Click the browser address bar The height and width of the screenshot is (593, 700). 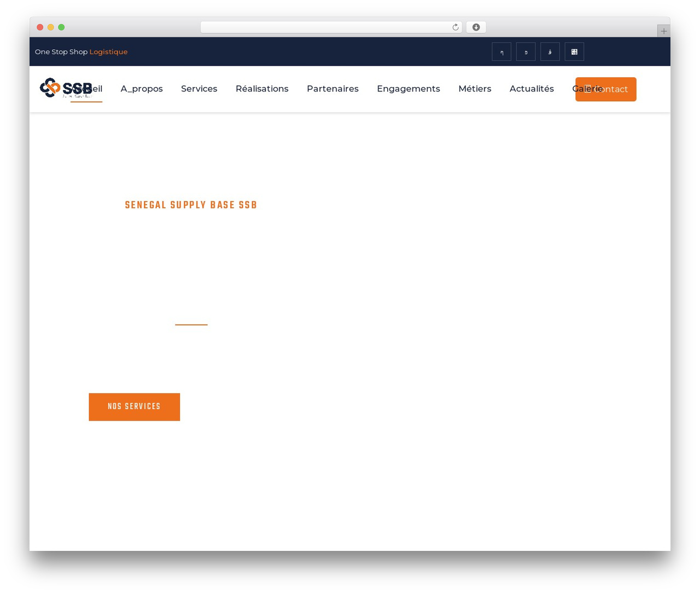(x=331, y=27)
